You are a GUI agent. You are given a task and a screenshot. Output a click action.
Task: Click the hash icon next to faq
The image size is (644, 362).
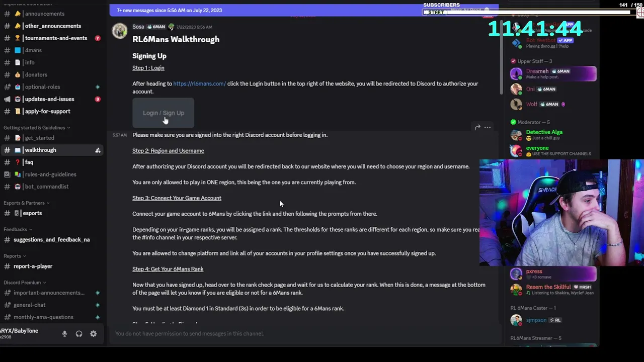[x=7, y=162]
